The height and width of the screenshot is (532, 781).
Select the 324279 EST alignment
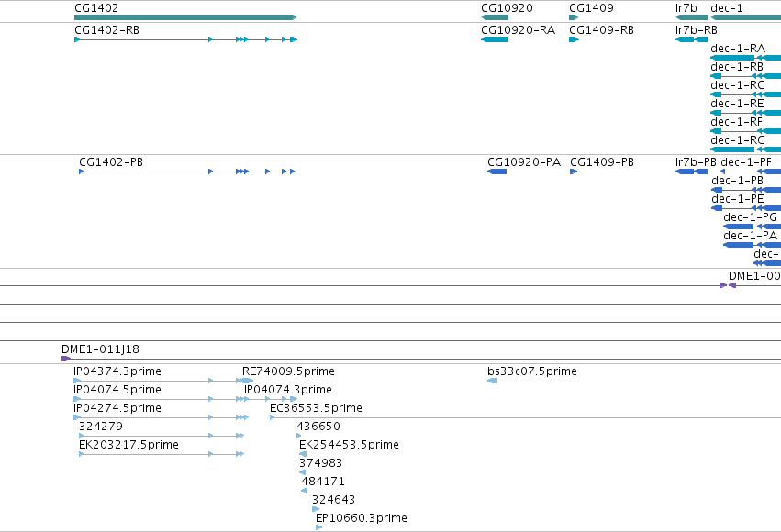(x=162, y=436)
